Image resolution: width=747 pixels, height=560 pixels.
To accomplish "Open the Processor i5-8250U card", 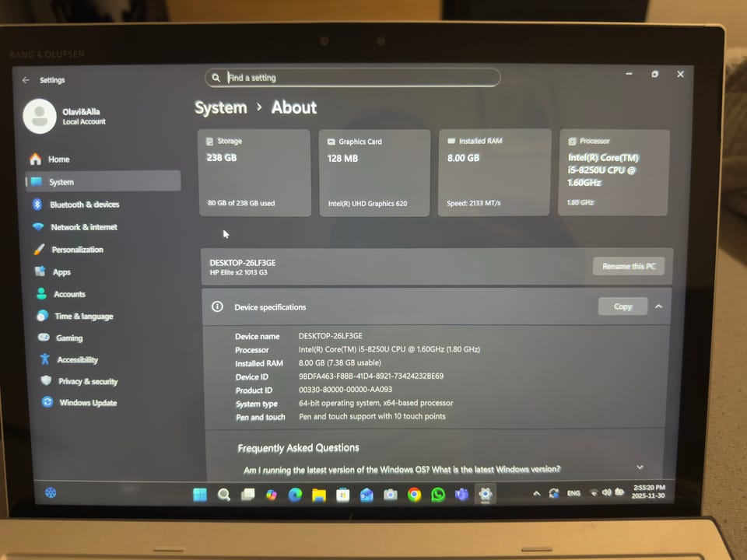I will [x=614, y=173].
